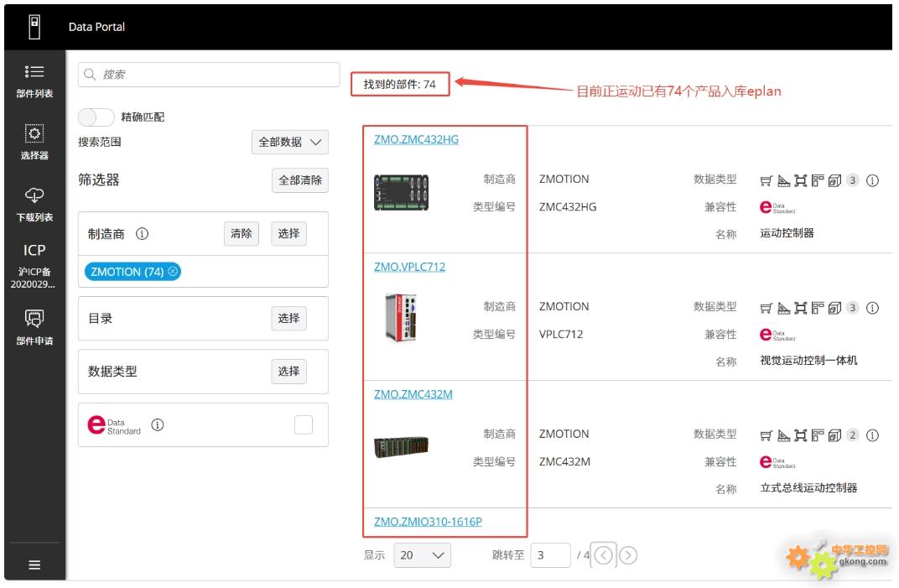Click the VPLC712 product thumbnail

click(401, 317)
